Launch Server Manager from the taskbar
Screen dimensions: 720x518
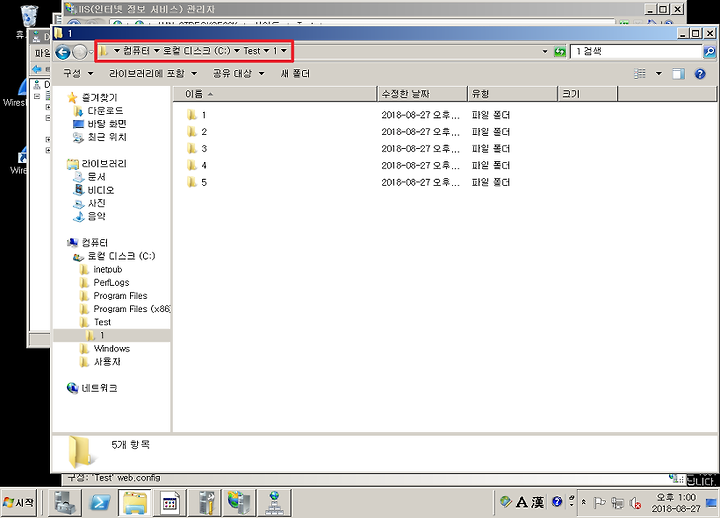click(x=65, y=503)
